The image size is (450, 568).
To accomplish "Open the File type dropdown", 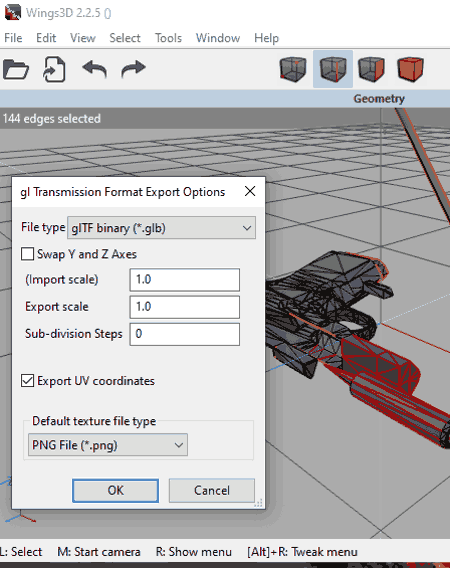I will [161, 228].
